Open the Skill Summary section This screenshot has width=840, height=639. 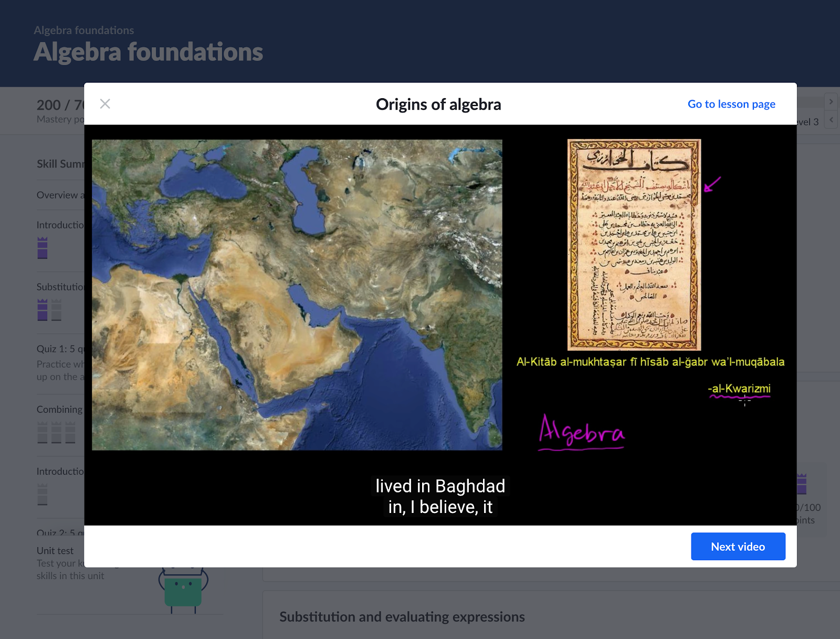click(x=60, y=164)
